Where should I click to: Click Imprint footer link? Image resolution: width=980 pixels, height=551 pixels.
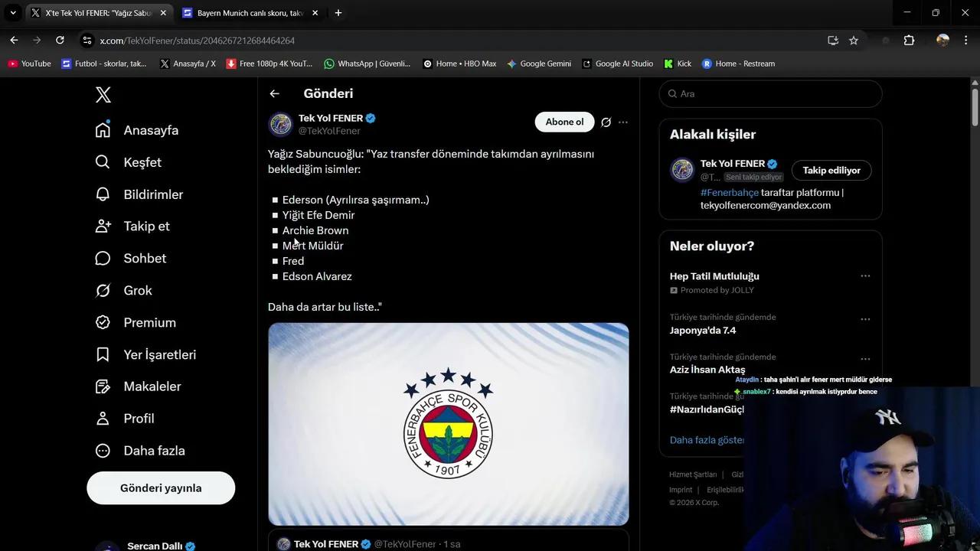point(681,490)
